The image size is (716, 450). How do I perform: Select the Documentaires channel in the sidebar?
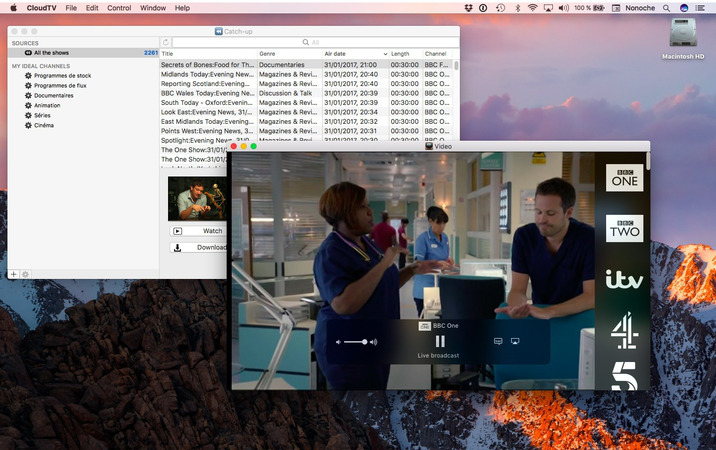(54, 96)
